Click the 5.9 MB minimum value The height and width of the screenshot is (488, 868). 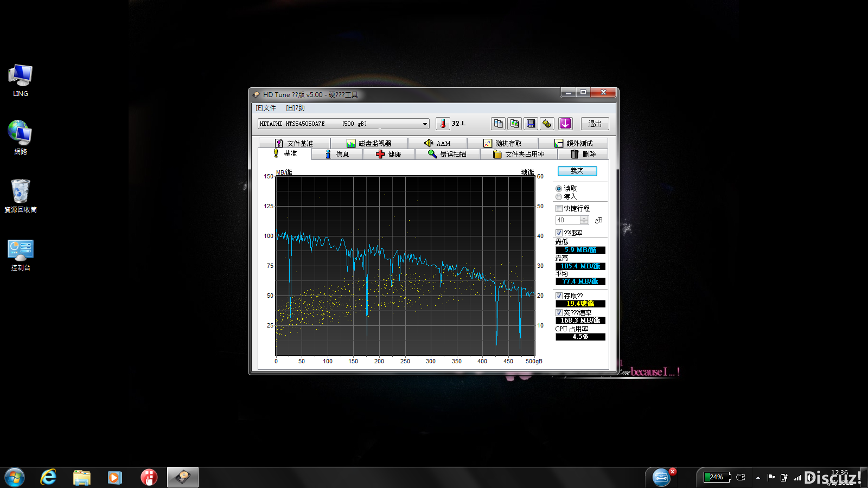pyautogui.click(x=580, y=250)
